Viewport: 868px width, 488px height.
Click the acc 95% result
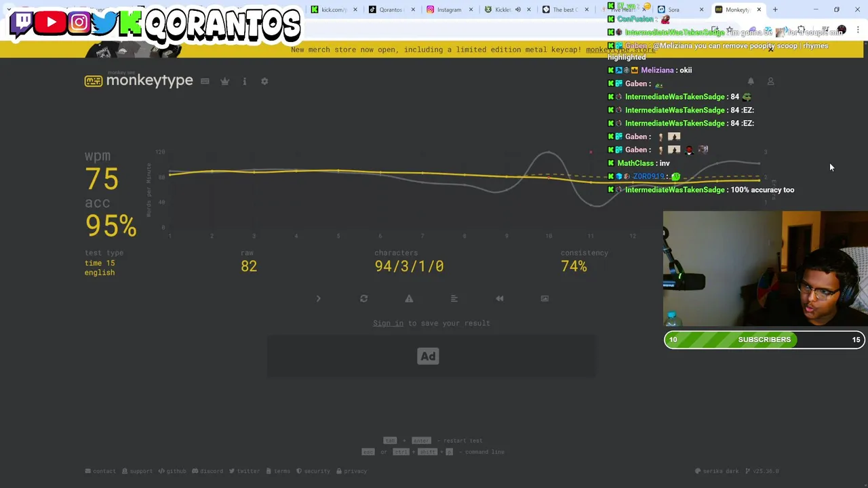[111, 226]
